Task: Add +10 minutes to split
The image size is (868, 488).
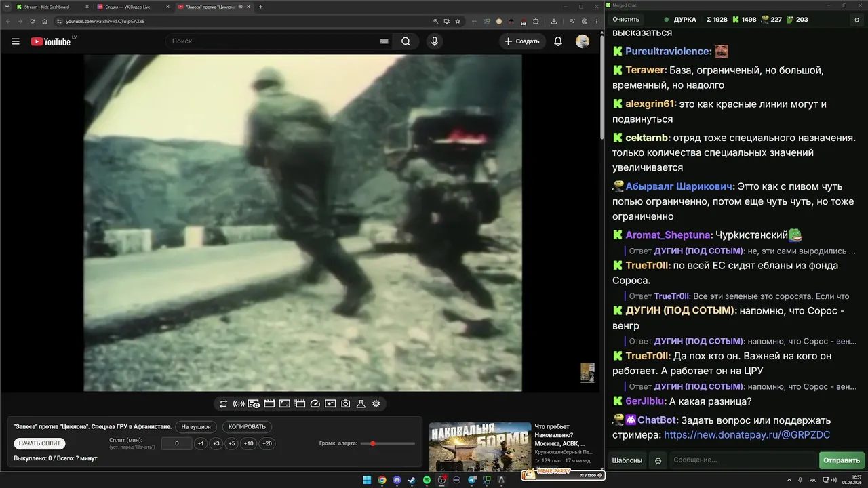Action: [x=249, y=444]
